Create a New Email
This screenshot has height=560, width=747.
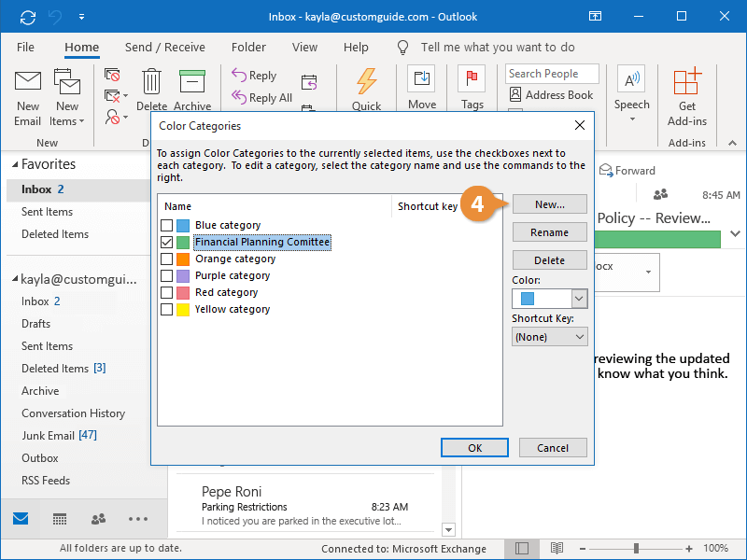tap(28, 99)
